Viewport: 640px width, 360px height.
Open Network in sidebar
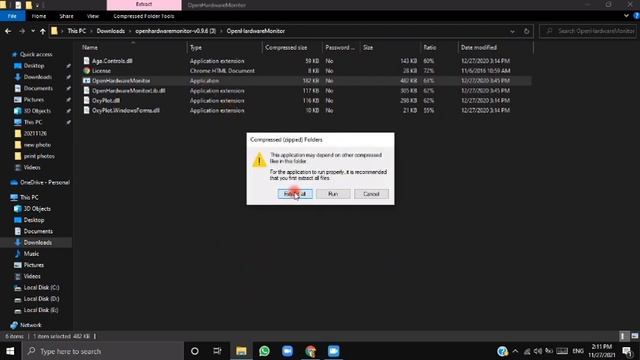tap(31, 325)
